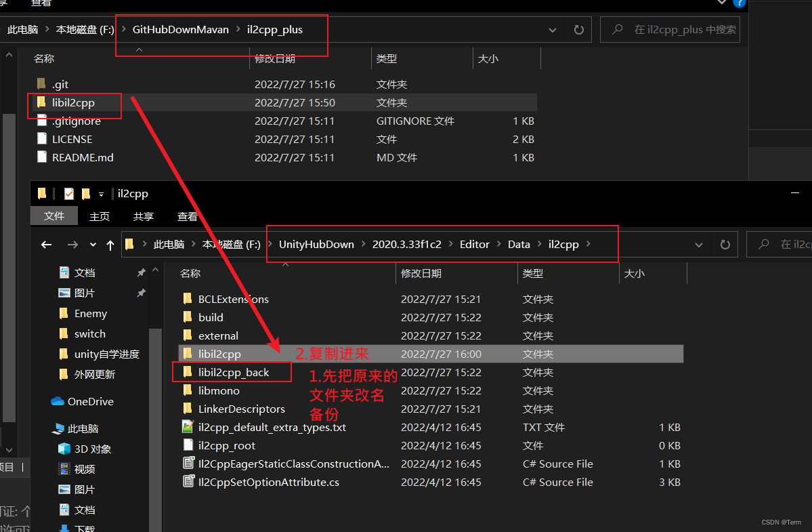Select 此电脑 in navigation pane
812x532 pixels.
(83, 429)
